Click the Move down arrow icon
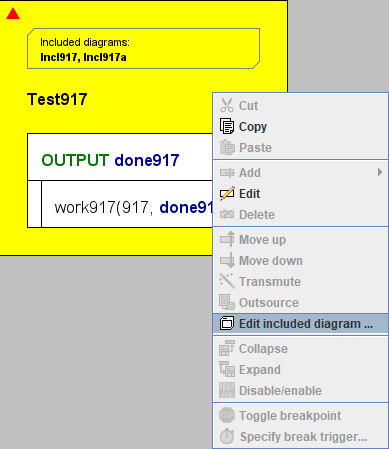The width and height of the screenshot is (389, 449). 227,260
